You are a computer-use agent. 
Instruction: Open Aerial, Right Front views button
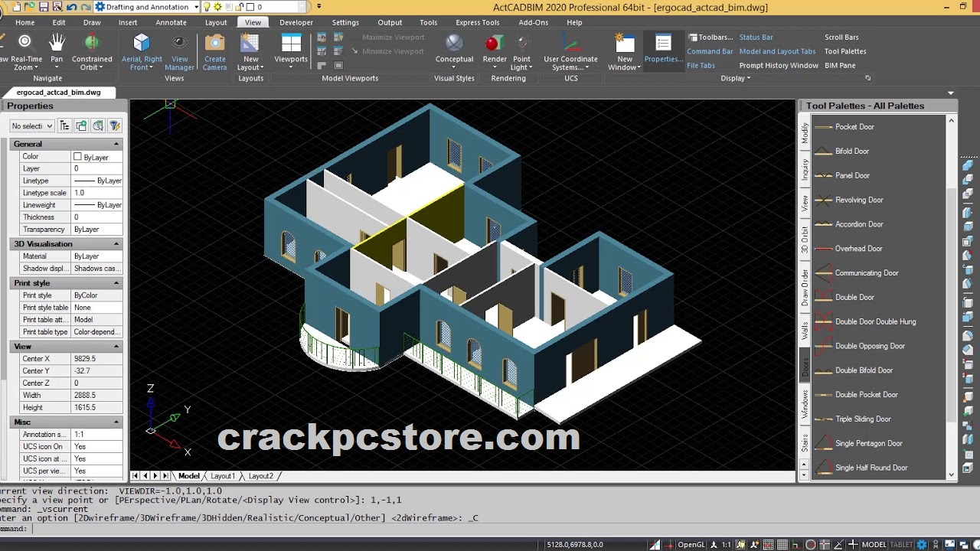[x=142, y=52]
